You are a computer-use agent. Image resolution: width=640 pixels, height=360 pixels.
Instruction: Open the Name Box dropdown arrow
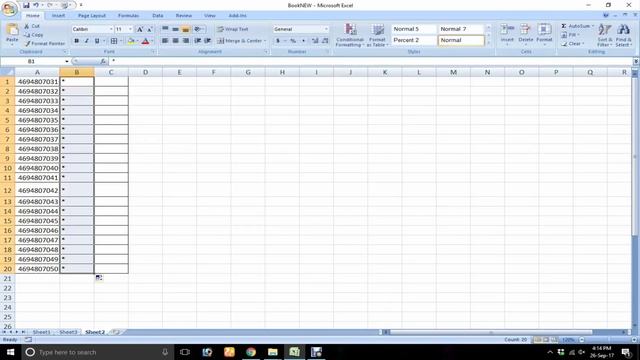(67, 61)
